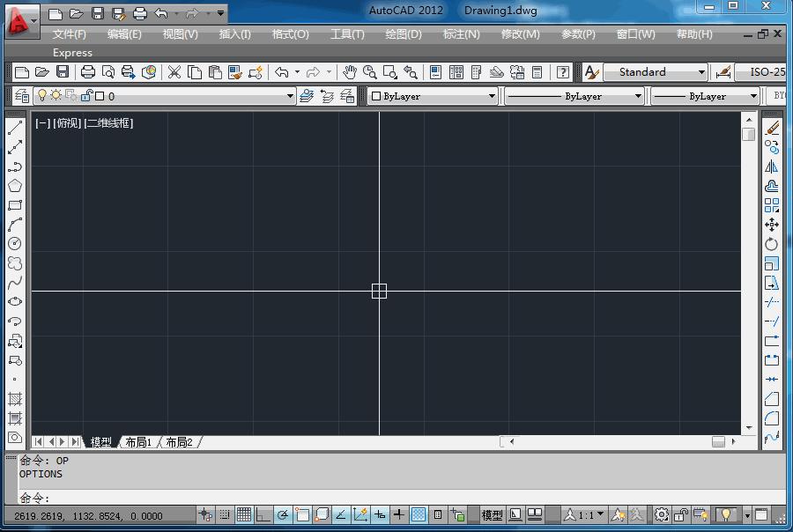Select the Polygon tool in left toolbar
The height and width of the screenshot is (532, 793).
point(15,186)
